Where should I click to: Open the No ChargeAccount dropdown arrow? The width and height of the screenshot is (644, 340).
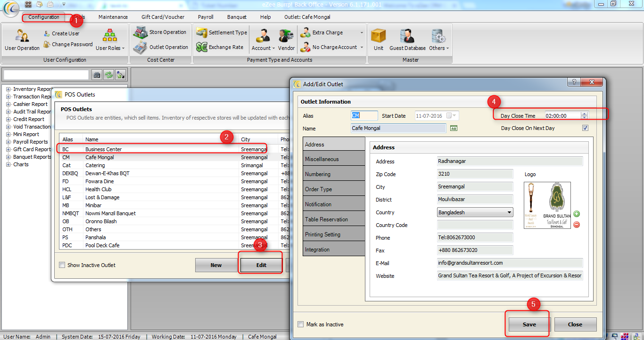tap(362, 47)
